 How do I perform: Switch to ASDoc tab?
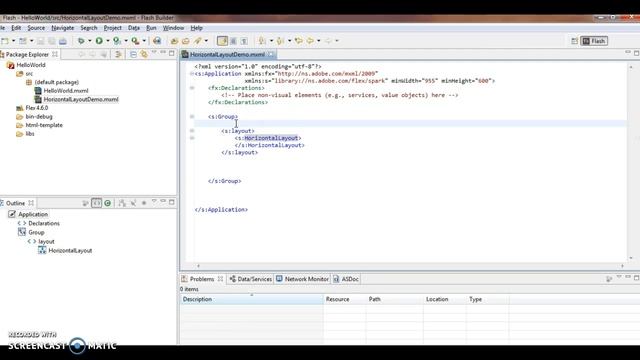(346, 279)
